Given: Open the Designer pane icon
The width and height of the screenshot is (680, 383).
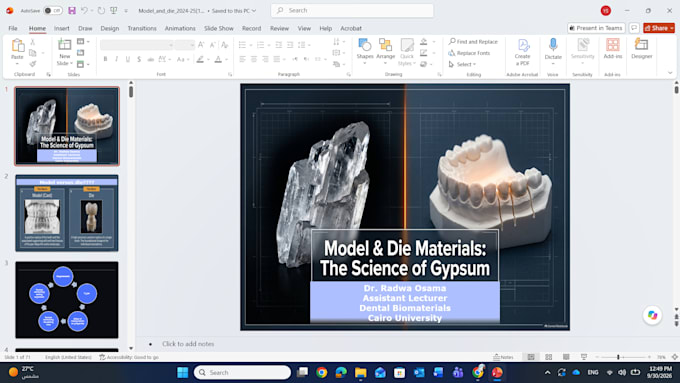Looking at the screenshot, I should coord(641,45).
